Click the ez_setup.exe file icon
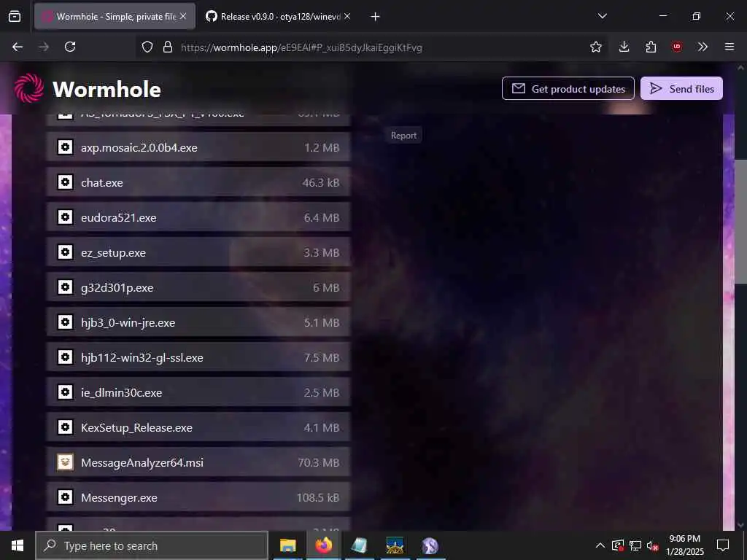 coord(65,252)
